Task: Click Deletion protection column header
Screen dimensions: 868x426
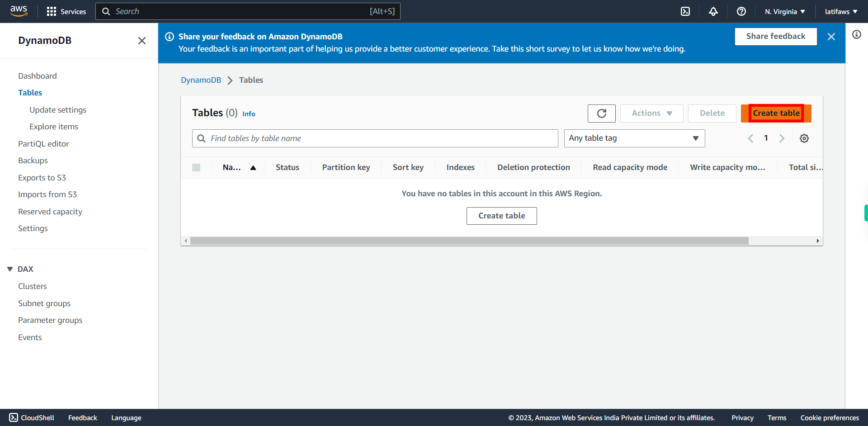Action: 534,167
